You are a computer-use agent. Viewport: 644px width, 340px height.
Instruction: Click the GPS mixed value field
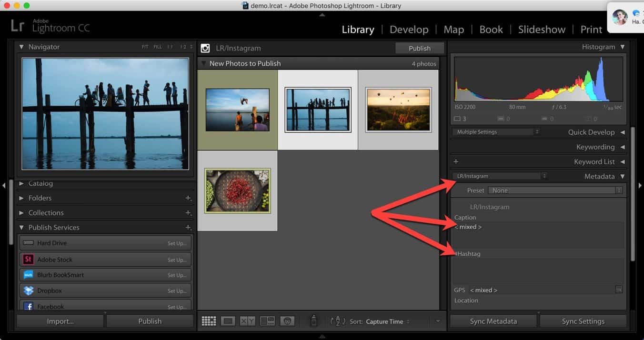pyautogui.click(x=542, y=290)
